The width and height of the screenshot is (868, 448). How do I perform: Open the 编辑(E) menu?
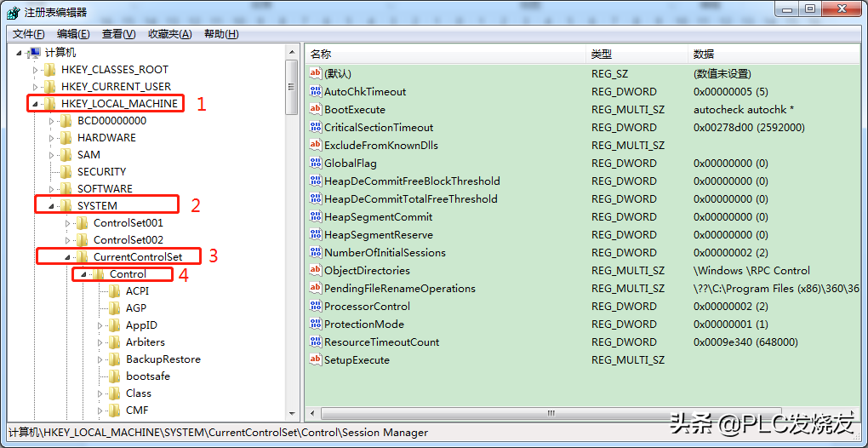(73, 34)
